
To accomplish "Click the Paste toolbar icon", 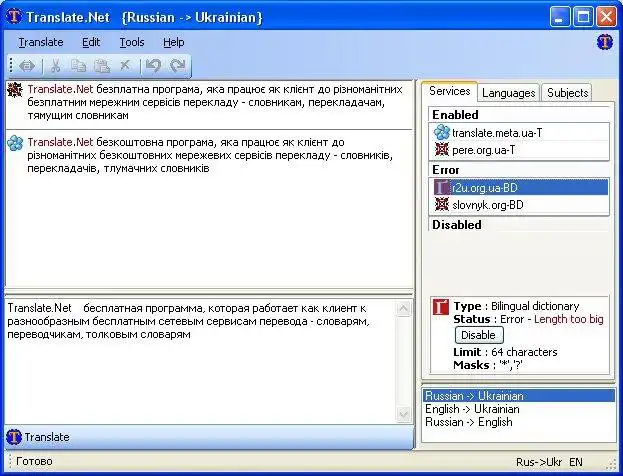I will point(102,66).
